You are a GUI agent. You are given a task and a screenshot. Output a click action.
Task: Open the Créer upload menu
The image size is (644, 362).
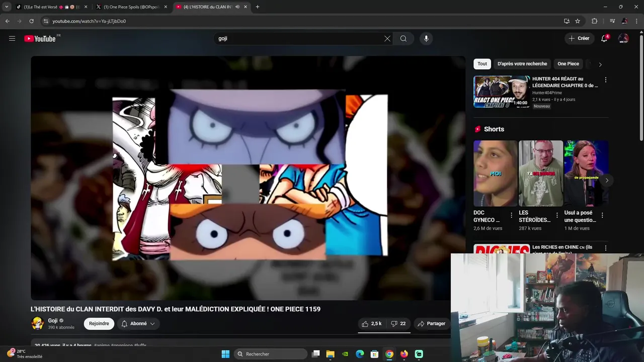[579, 38]
